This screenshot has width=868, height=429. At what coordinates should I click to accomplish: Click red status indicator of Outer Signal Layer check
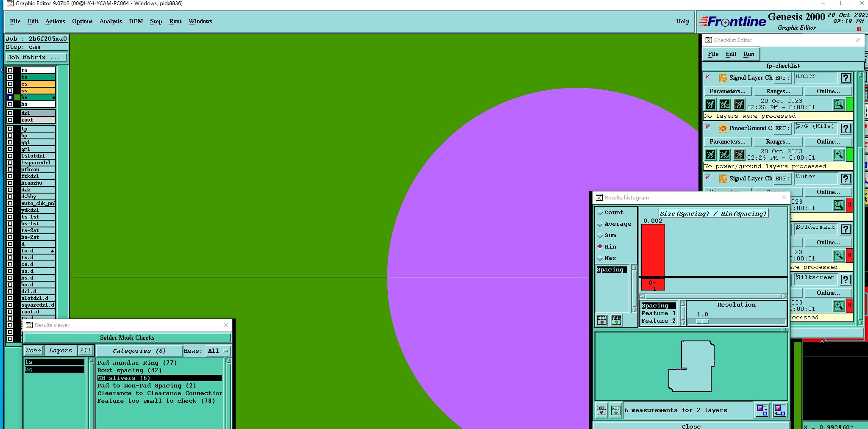coord(849,205)
